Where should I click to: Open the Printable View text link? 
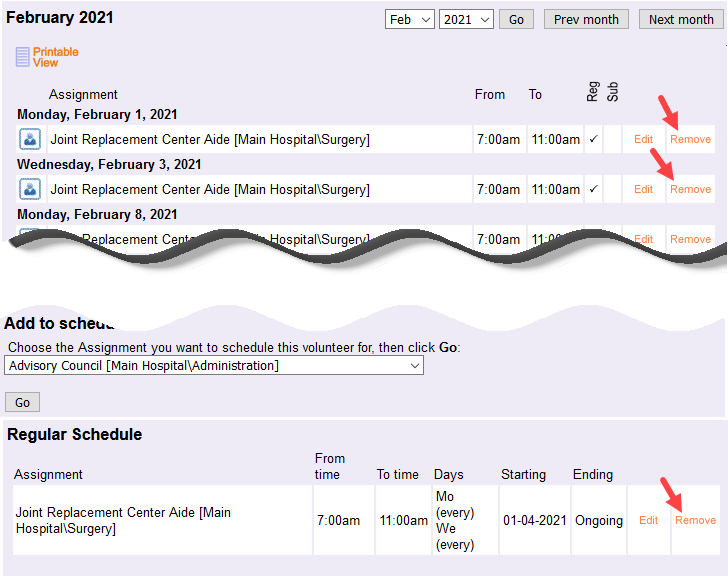55,57
